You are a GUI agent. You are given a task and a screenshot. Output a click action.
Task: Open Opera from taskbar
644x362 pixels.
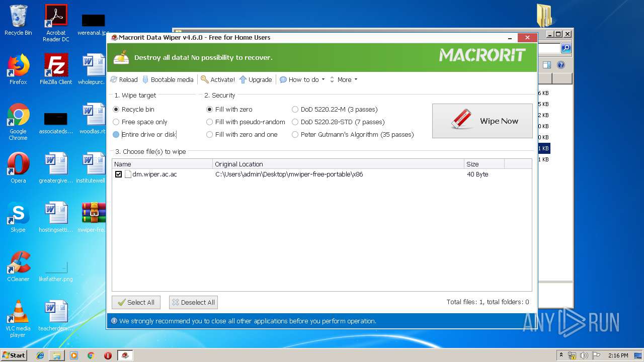click(x=108, y=355)
